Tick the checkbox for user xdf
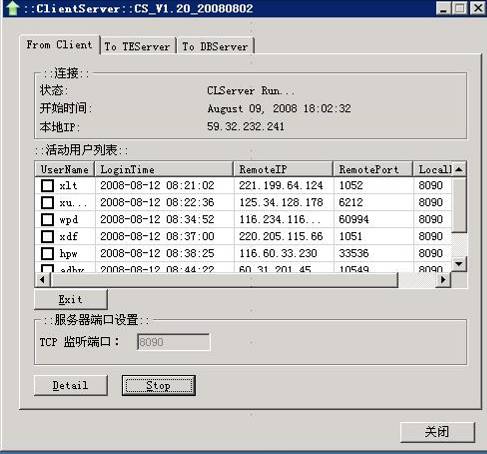487x454 pixels. click(x=47, y=236)
